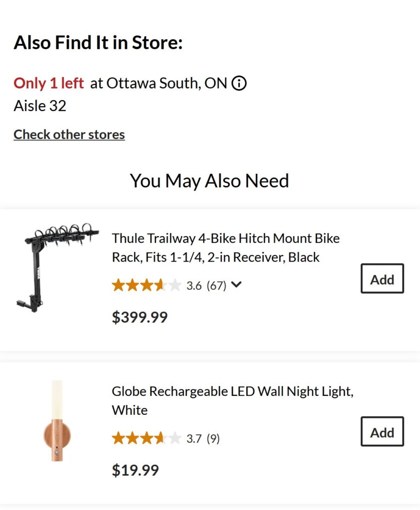Click the $19.99 price
The height and width of the screenshot is (510, 420).
coord(136,470)
